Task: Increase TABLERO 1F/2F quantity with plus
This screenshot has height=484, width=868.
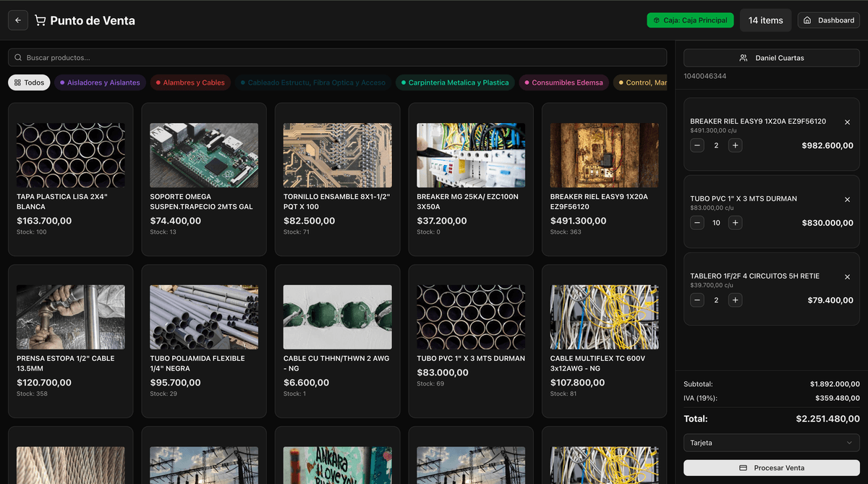Action: click(x=735, y=300)
